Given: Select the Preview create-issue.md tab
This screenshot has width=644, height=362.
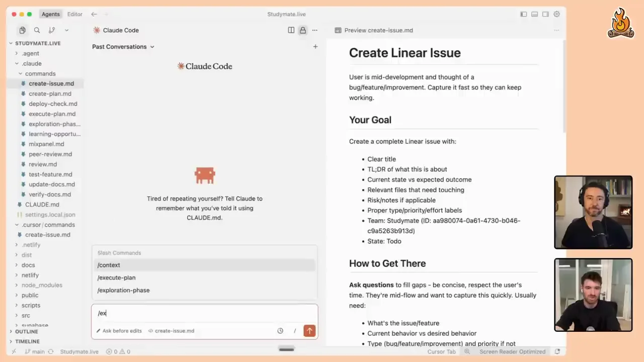Looking at the screenshot, I should pos(373,30).
